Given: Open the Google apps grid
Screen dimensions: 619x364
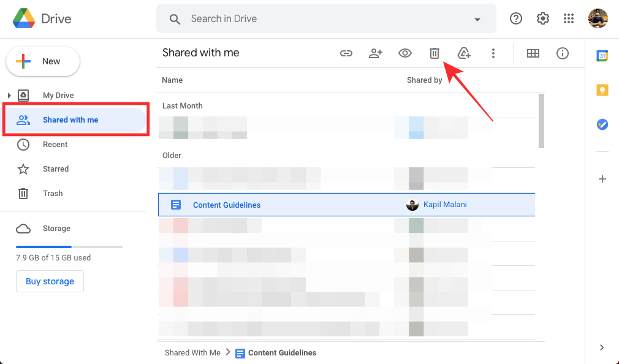Looking at the screenshot, I should 569,18.
